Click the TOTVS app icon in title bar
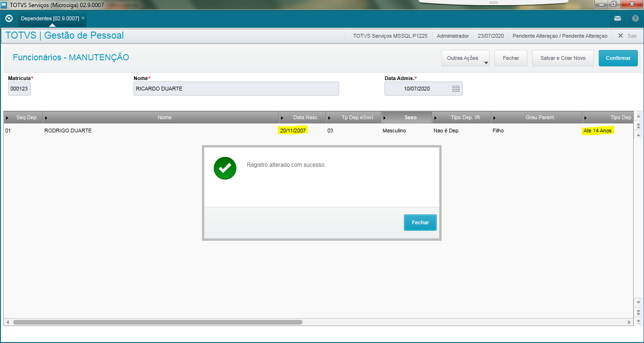This screenshot has height=343, width=644. point(4,4)
